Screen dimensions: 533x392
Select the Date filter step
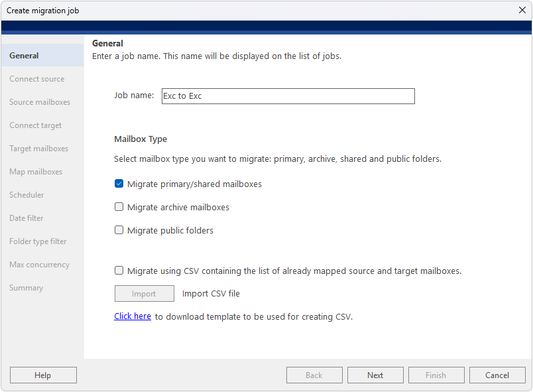coord(26,218)
